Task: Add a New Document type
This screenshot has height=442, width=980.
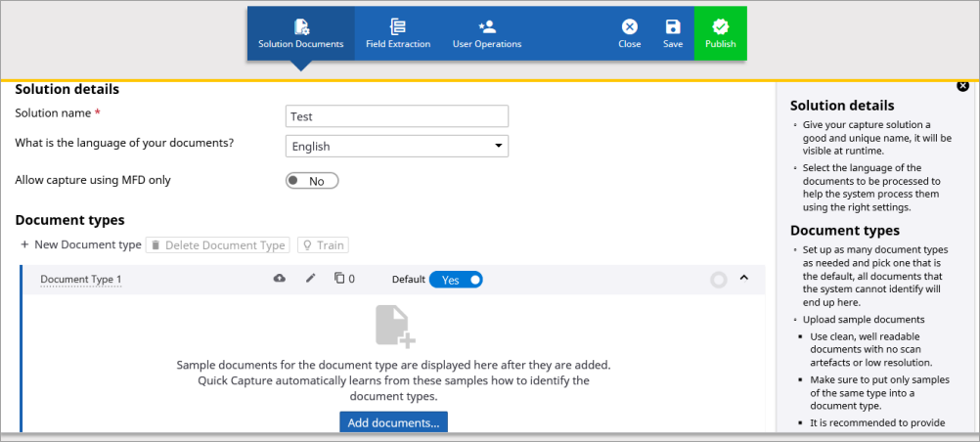Action: coord(80,245)
